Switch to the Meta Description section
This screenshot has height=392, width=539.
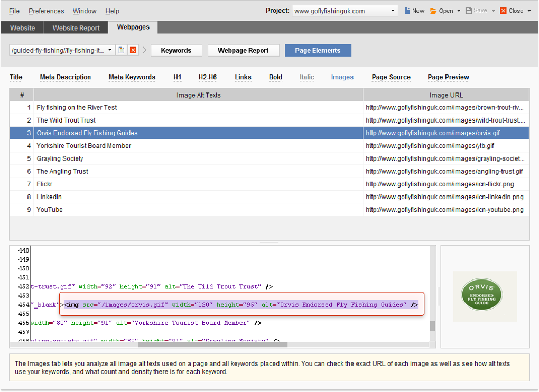point(65,77)
